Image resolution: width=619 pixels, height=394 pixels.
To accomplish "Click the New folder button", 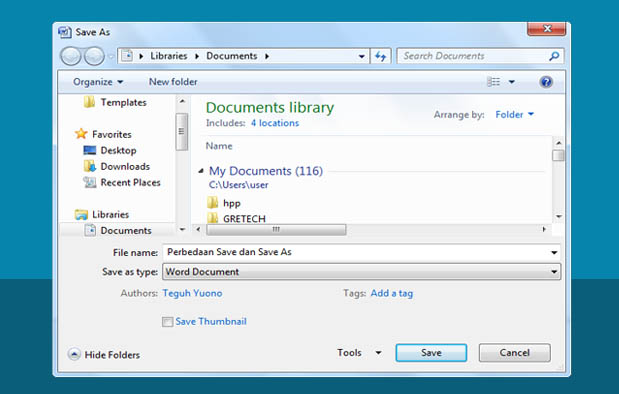I will pyautogui.click(x=173, y=82).
